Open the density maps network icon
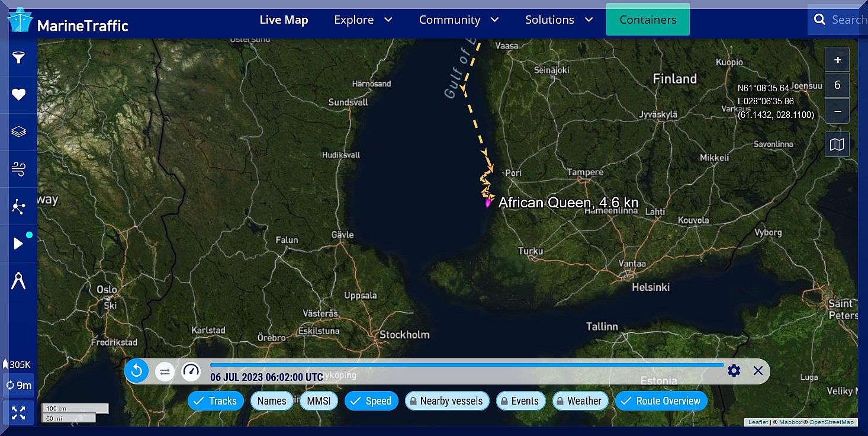The width and height of the screenshot is (868, 436). point(19,207)
